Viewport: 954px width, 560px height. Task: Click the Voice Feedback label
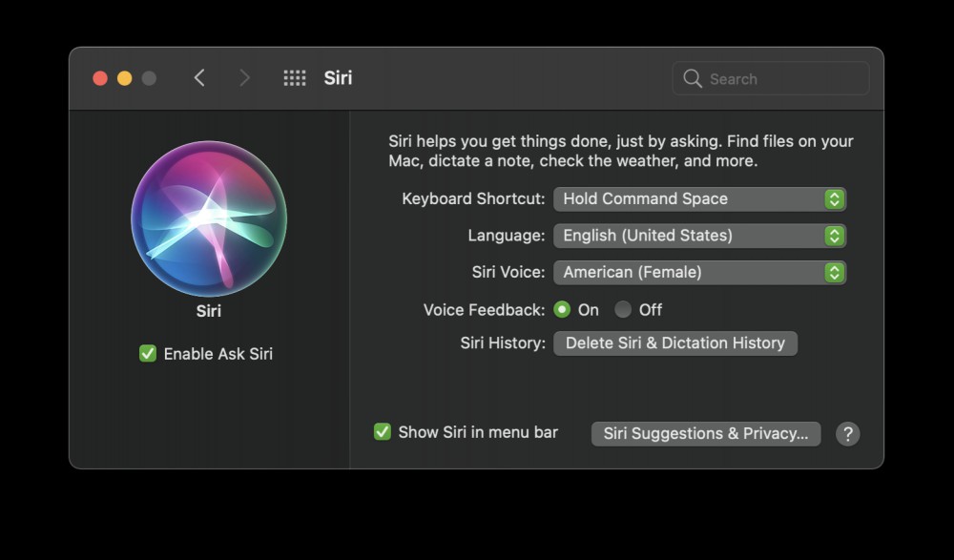[x=485, y=310]
